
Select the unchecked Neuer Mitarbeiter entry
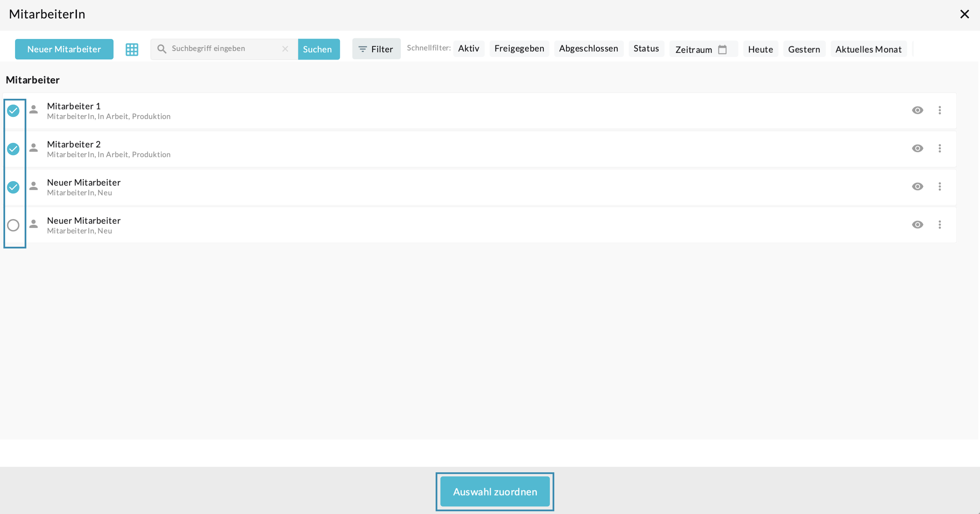click(x=13, y=225)
